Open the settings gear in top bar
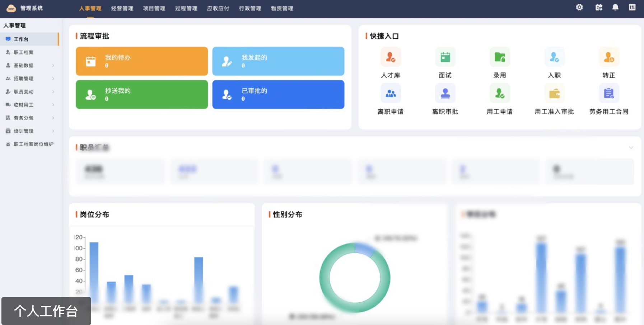644x325 pixels. click(x=579, y=8)
